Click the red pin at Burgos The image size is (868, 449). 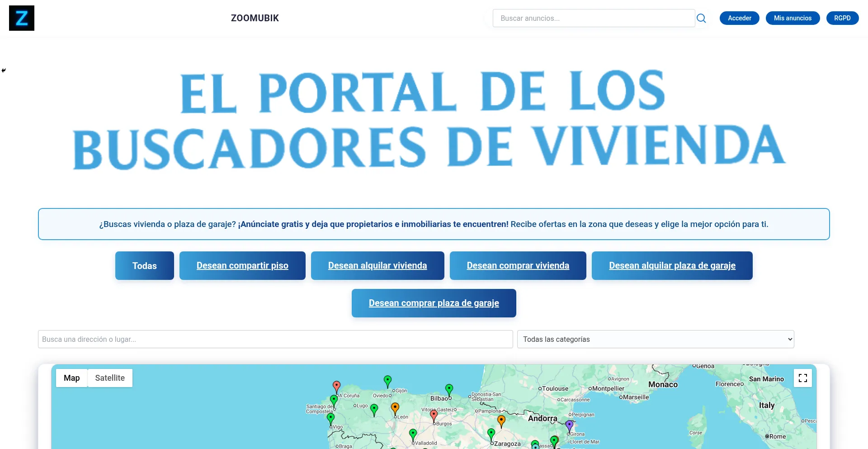click(x=434, y=415)
